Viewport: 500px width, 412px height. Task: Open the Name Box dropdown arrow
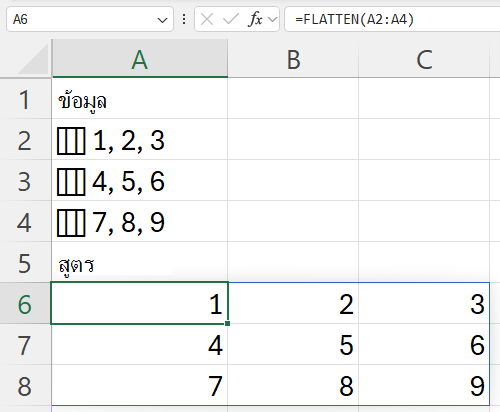click(162, 20)
